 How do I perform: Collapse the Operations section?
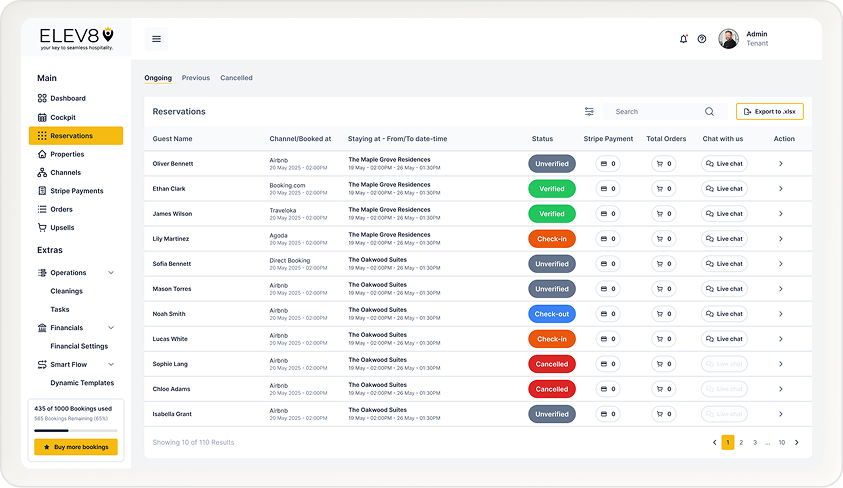click(111, 273)
